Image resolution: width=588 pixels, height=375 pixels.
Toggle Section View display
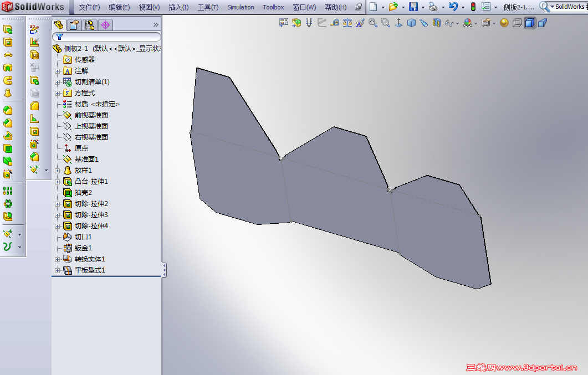click(437, 23)
